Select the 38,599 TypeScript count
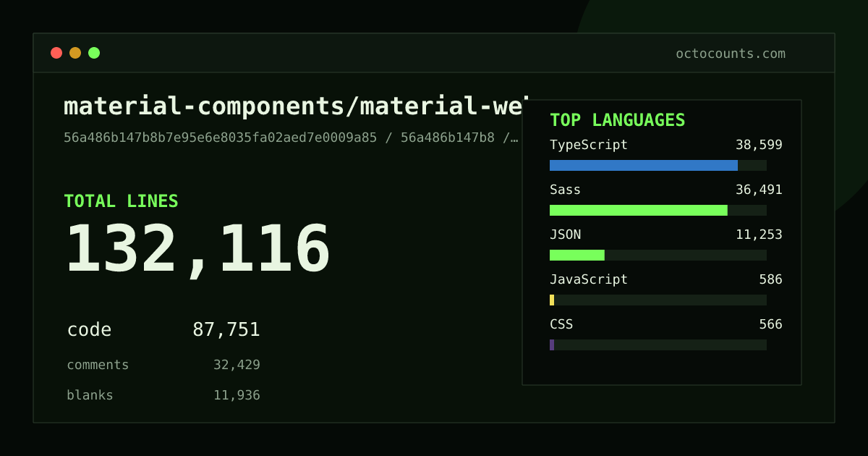This screenshot has height=456, width=868. [759, 145]
